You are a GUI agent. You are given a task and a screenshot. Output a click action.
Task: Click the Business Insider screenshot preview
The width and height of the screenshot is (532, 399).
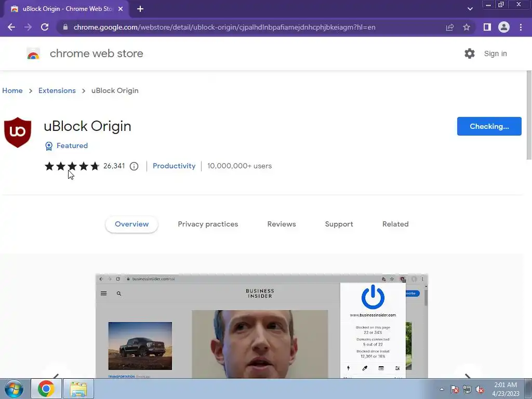(x=262, y=326)
